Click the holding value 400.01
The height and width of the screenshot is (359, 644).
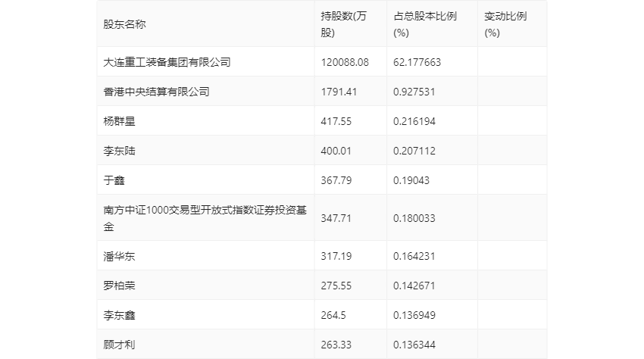pos(336,151)
